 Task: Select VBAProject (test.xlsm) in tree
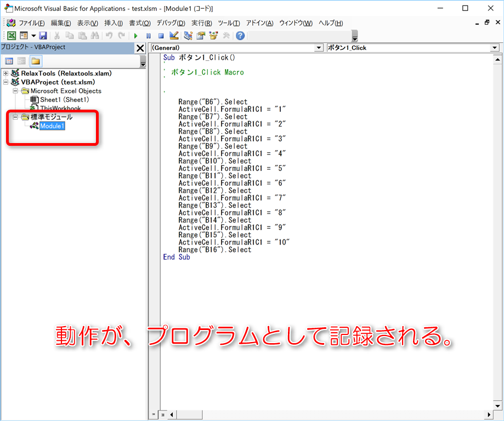(58, 82)
